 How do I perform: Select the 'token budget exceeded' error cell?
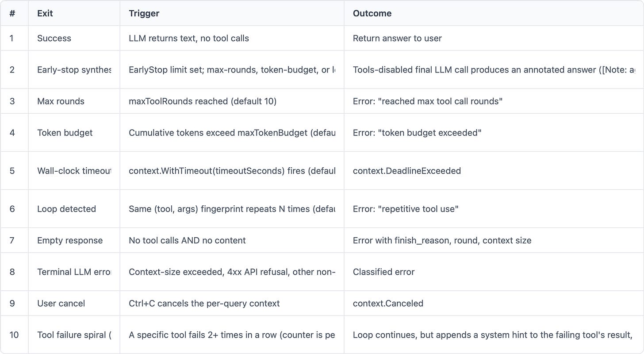point(494,132)
